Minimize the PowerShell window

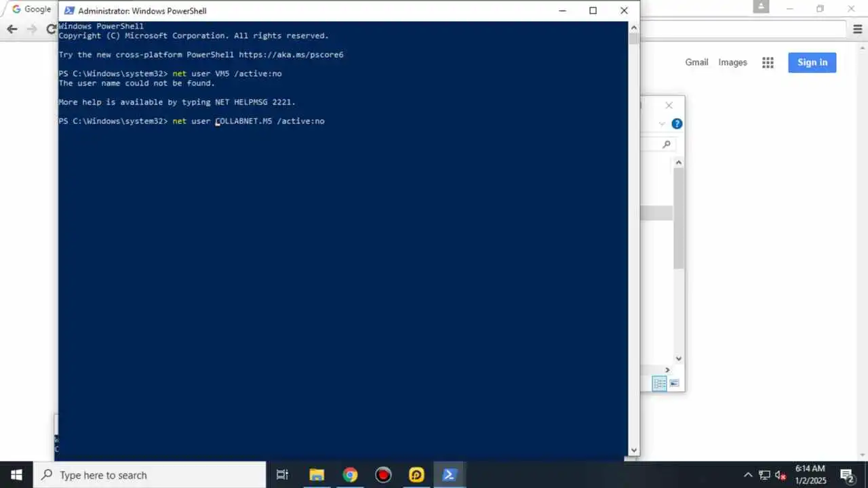click(562, 11)
